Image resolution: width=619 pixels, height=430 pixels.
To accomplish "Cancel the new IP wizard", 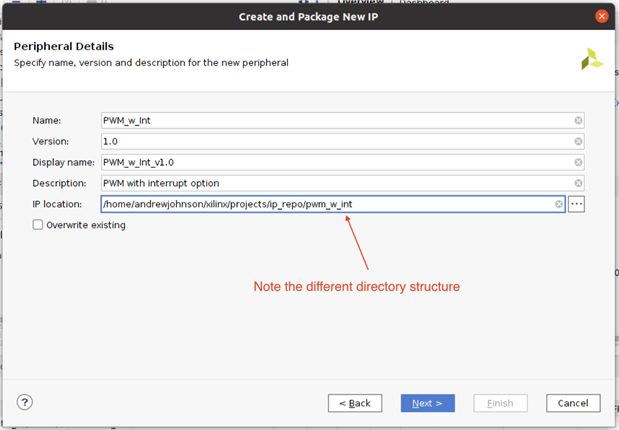I will click(573, 403).
